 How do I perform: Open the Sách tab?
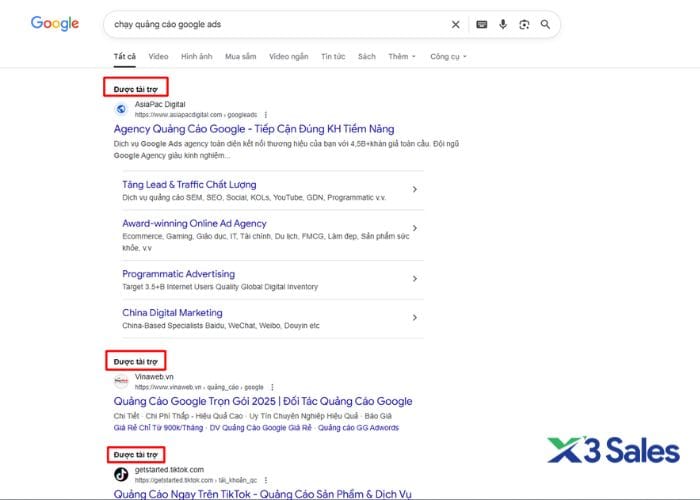tap(367, 57)
